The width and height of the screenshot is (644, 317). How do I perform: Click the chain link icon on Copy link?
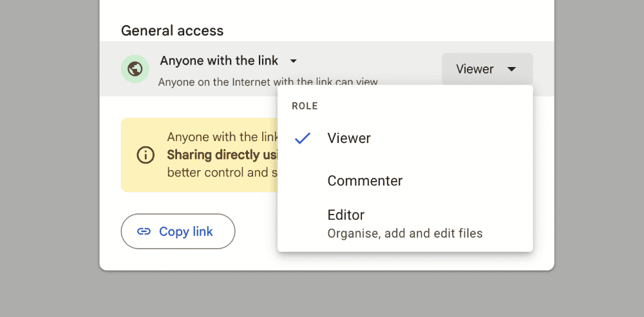[x=144, y=231]
